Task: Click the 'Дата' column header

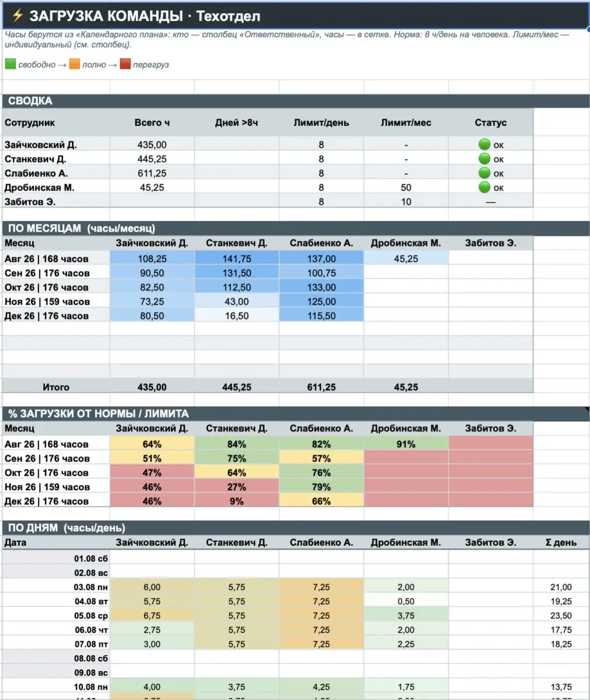Action: 56,542
